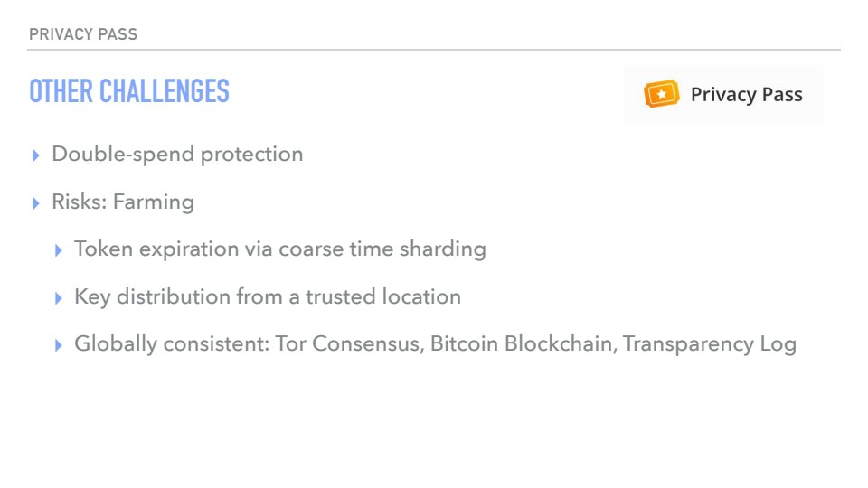Select the Privacy Pass logo label text

pos(746,95)
